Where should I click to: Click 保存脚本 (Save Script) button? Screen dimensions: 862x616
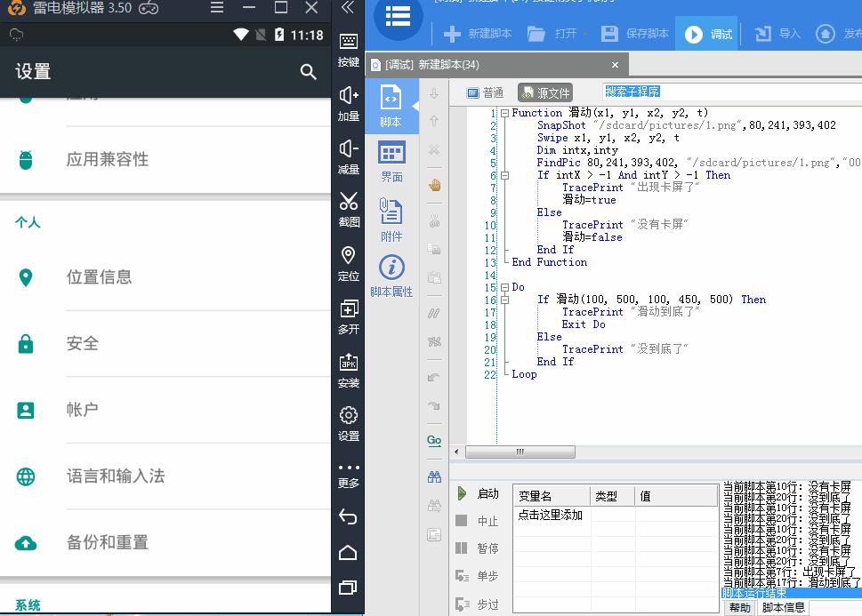(x=635, y=34)
